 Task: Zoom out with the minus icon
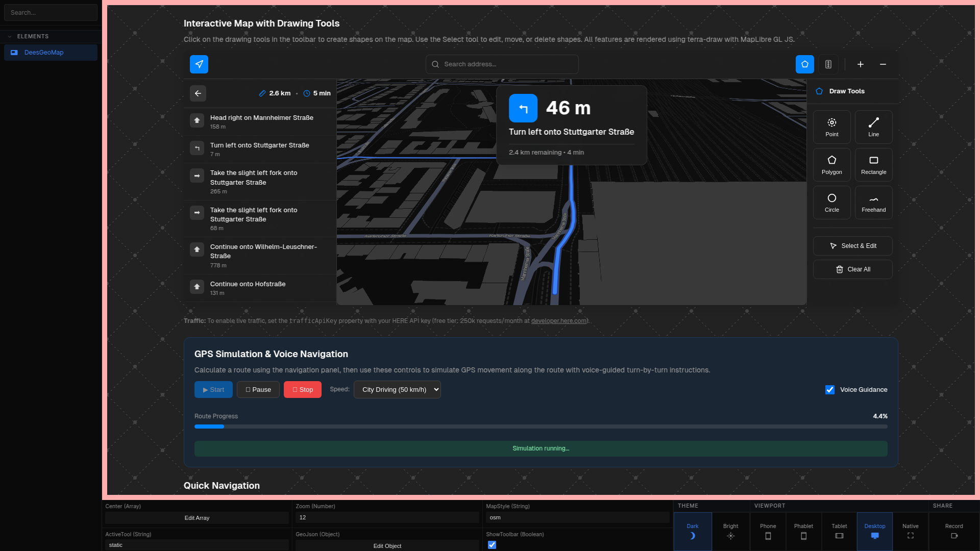click(883, 64)
